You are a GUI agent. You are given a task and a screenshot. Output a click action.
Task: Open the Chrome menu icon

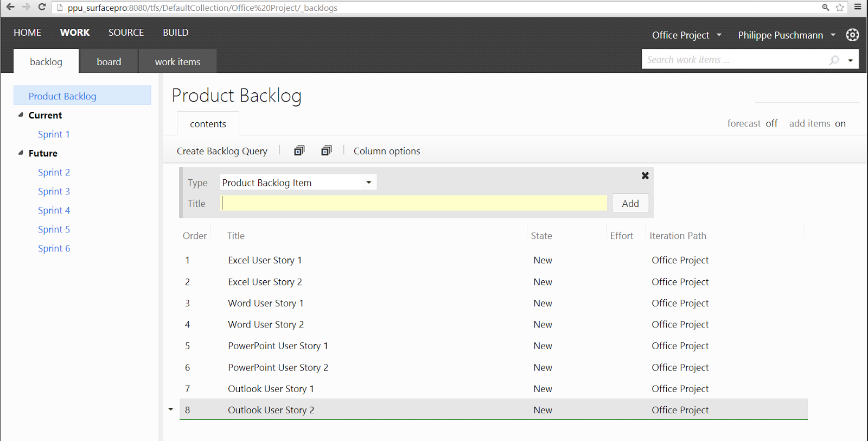[858, 7]
